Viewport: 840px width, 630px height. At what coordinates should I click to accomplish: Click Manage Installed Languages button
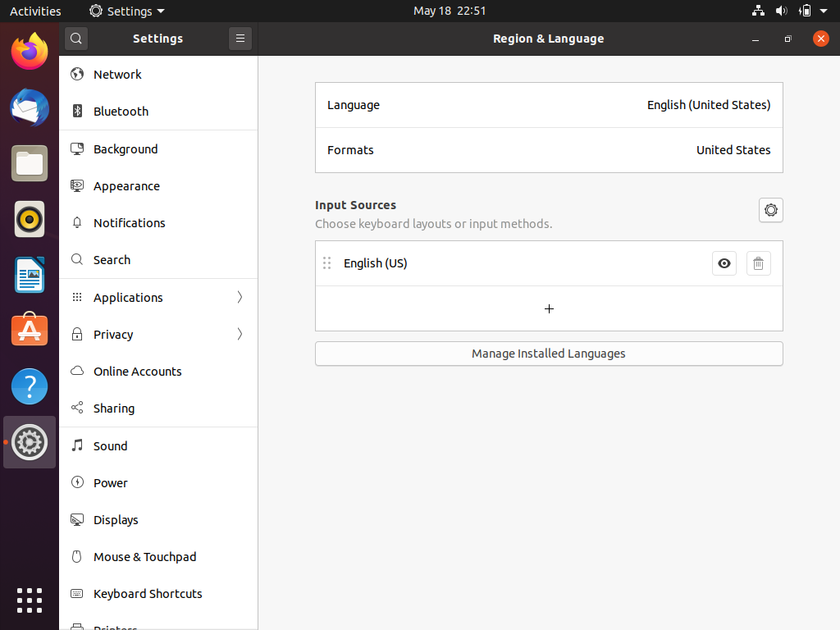(x=549, y=354)
